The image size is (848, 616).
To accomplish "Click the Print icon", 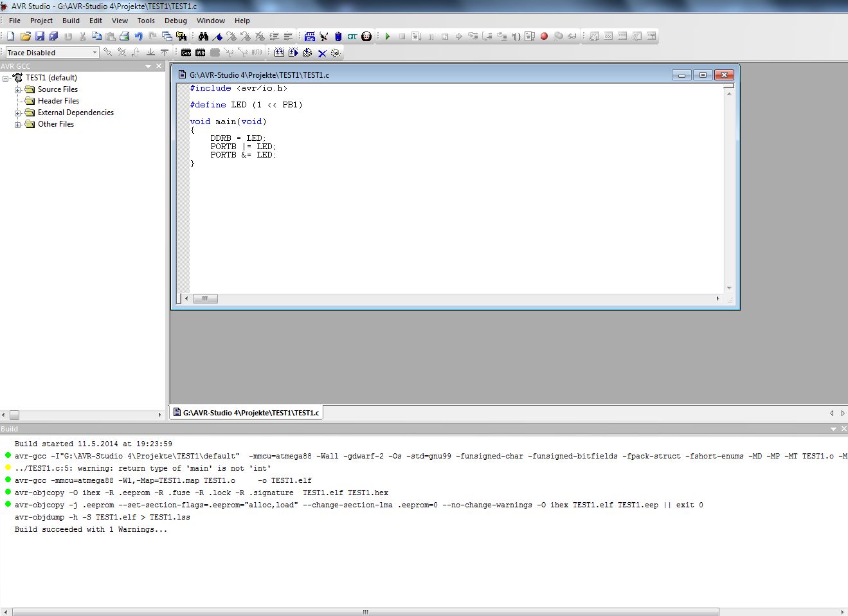I will pos(124,37).
